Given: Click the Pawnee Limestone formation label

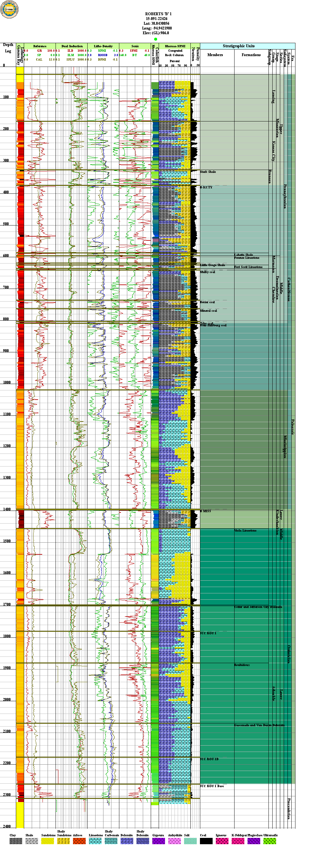Looking at the screenshot, I should (247, 258).
